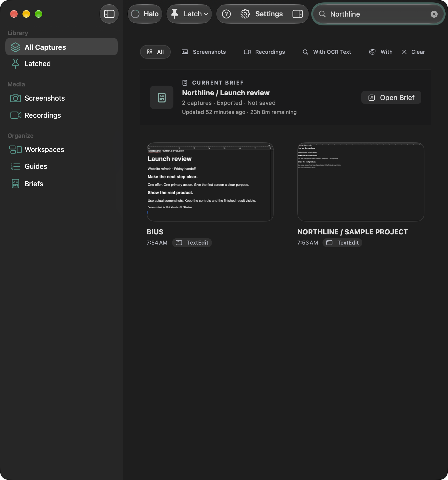Open the Latched section

[62, 64]
